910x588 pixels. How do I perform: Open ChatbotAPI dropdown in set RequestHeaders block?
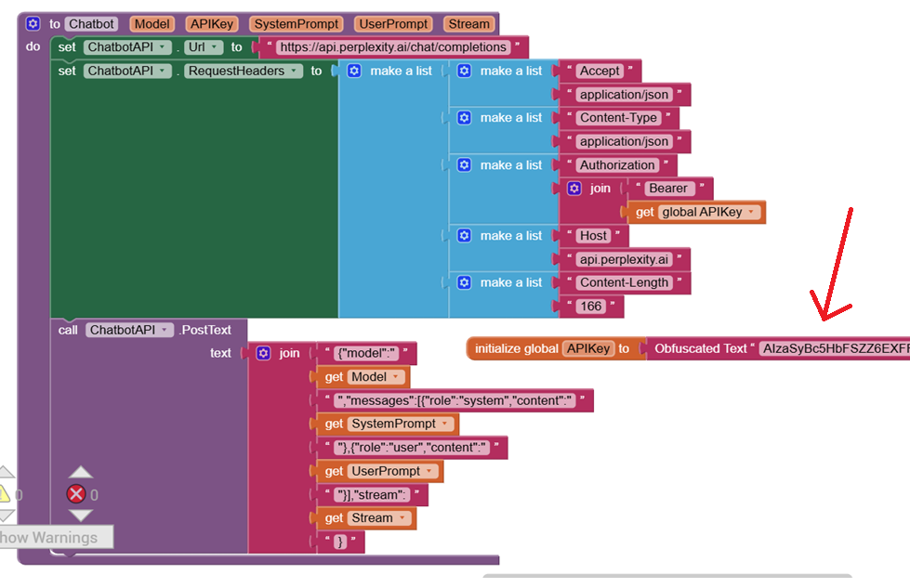pyautogui.click(x=127, y=71)
